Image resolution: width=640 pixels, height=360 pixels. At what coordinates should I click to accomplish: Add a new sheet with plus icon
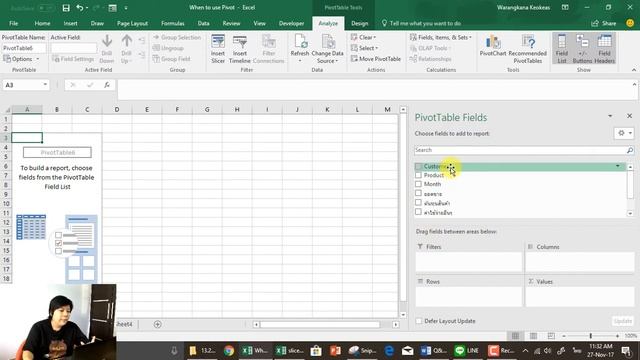(158, 324)
